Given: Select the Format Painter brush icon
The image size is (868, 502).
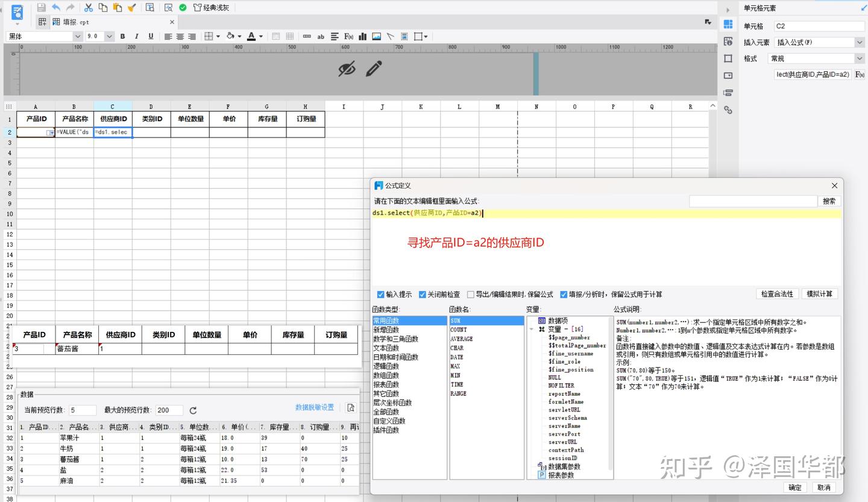Looking at the screenshot, I should [x=131, y=7].
